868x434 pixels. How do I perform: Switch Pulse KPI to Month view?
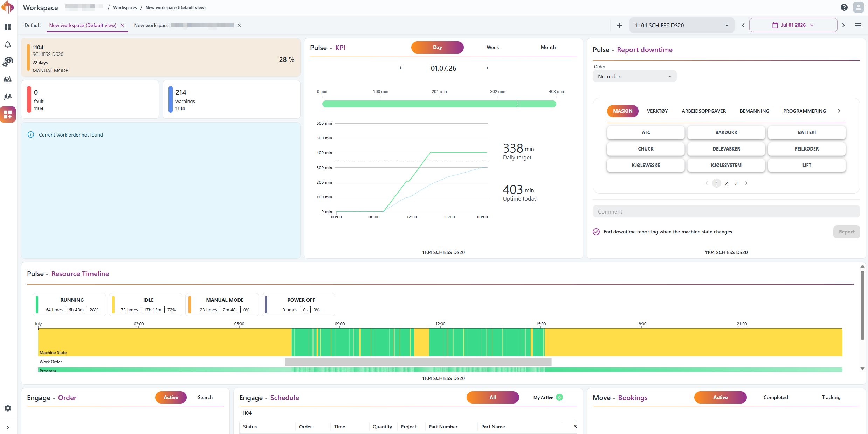tap(548, 47)
